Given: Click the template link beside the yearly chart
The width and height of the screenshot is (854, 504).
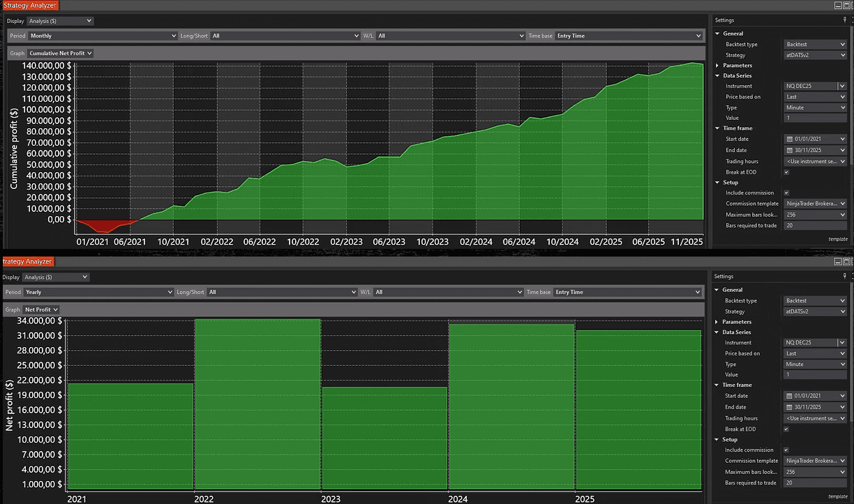Looking at the screenshot, I should coord(838,496).
